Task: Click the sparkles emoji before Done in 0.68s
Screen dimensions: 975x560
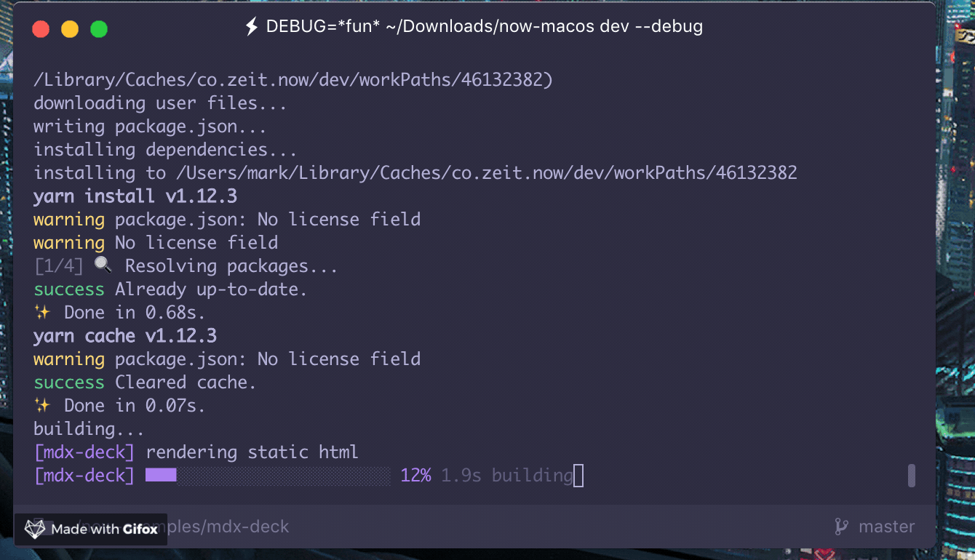Action: pos(42,312)
